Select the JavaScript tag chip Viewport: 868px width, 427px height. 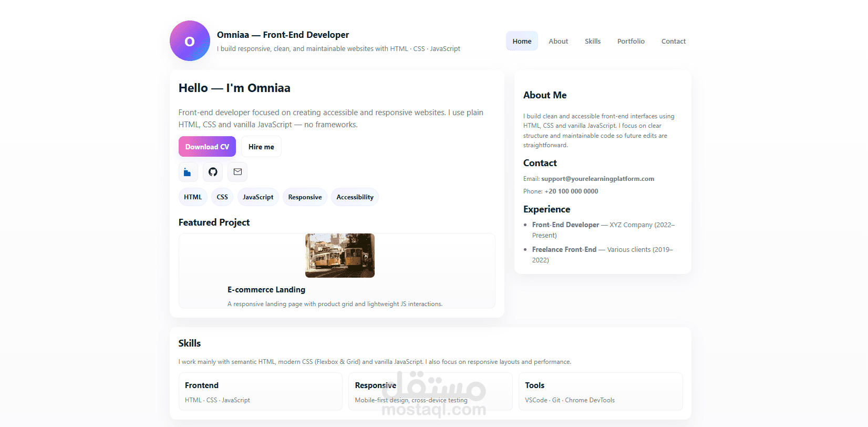(x=258, y=197)
